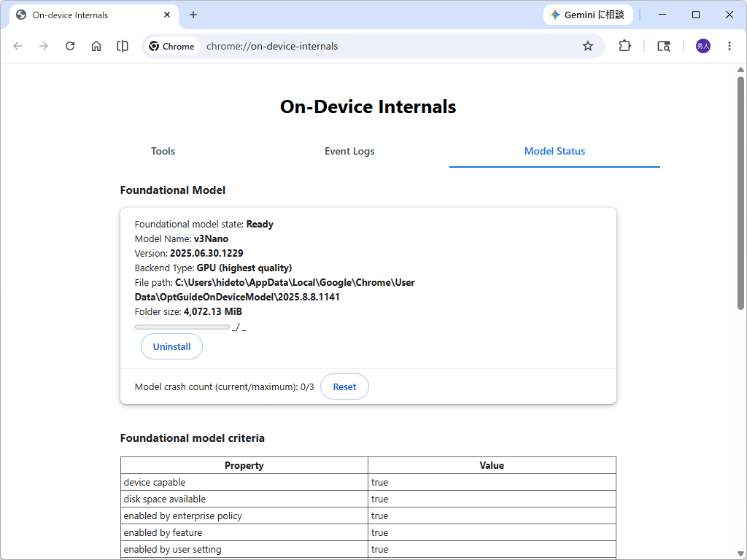Click the vertical scrollbar thumb
This screenshot has height=560, width=747.
point(740,192)
